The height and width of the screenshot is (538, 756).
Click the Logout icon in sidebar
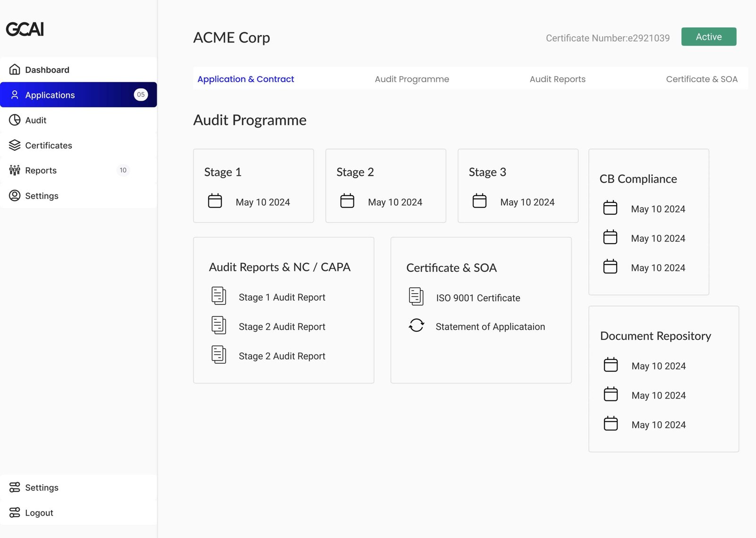pyautogui.click(x=15, y=512)
